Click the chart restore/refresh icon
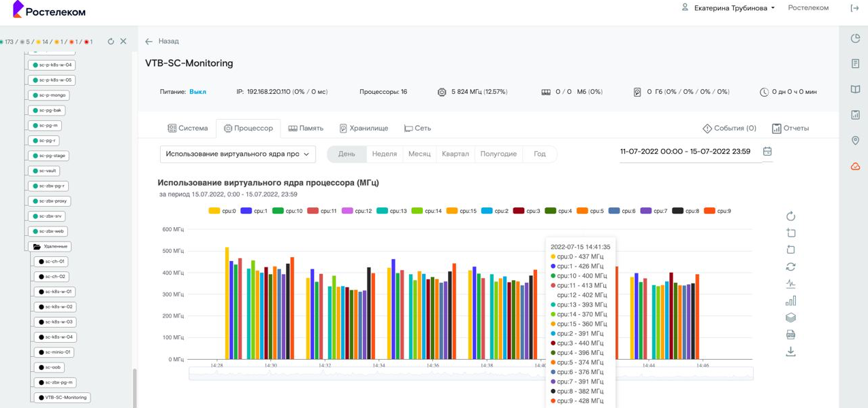The width and height of the screenshot is (868, 408). (790, 267)
